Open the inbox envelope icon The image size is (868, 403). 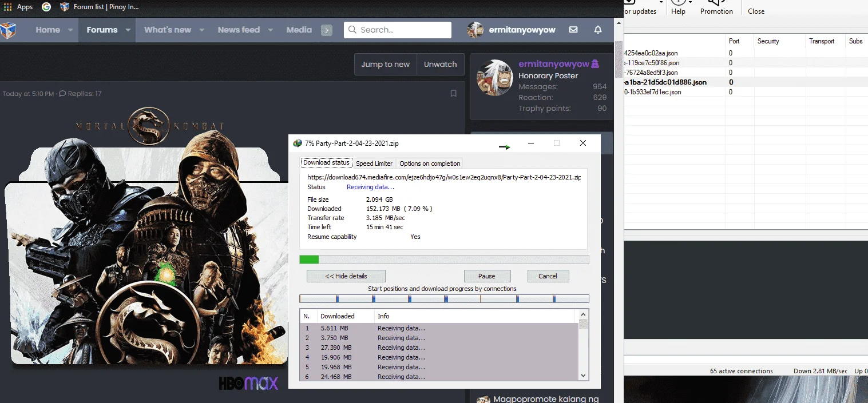(573, 30)
